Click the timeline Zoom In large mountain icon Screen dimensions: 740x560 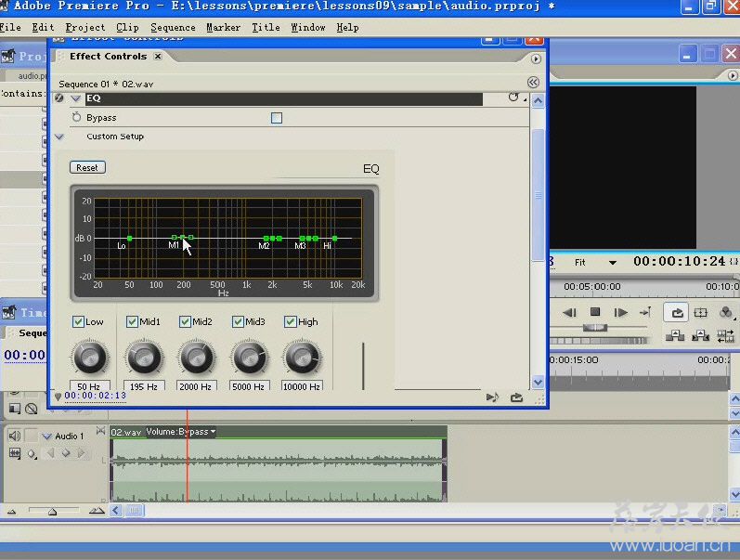click(97, 511)
